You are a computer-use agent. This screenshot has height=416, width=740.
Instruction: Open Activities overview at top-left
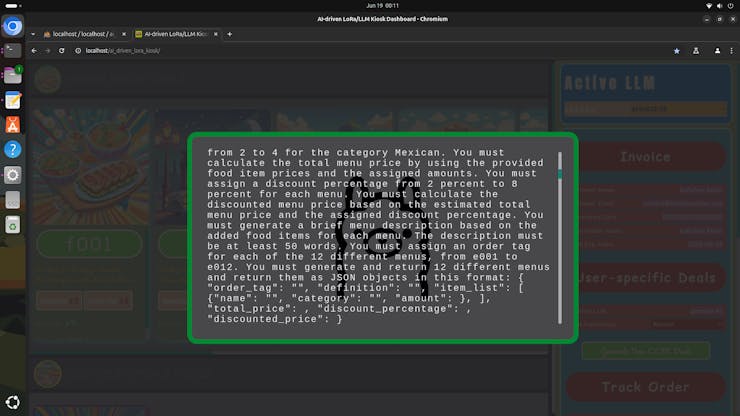(13, 6)
